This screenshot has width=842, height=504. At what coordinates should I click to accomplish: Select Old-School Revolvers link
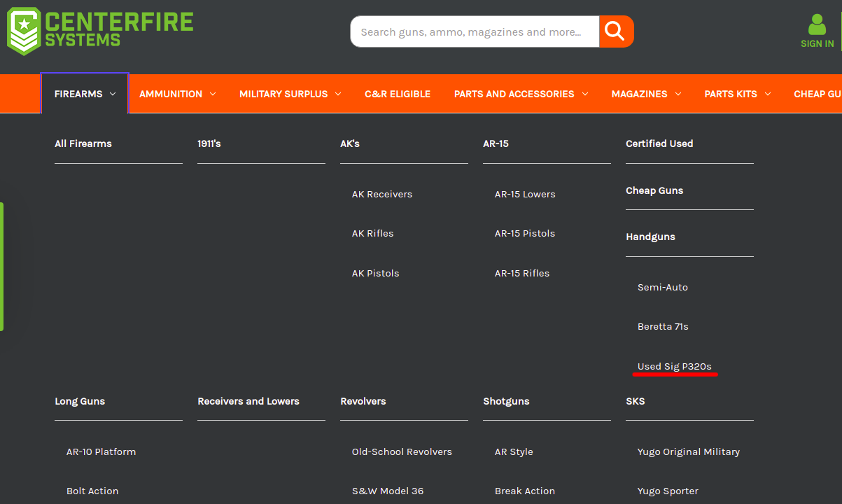click(x=402, y=451)
